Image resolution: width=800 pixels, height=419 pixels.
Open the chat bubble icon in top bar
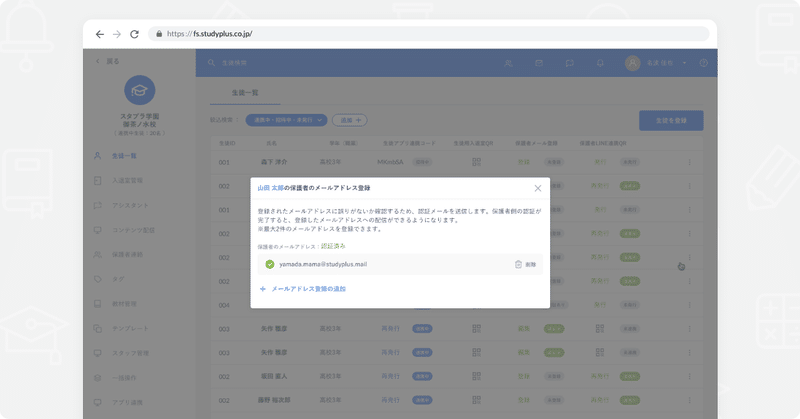point(569,63)
